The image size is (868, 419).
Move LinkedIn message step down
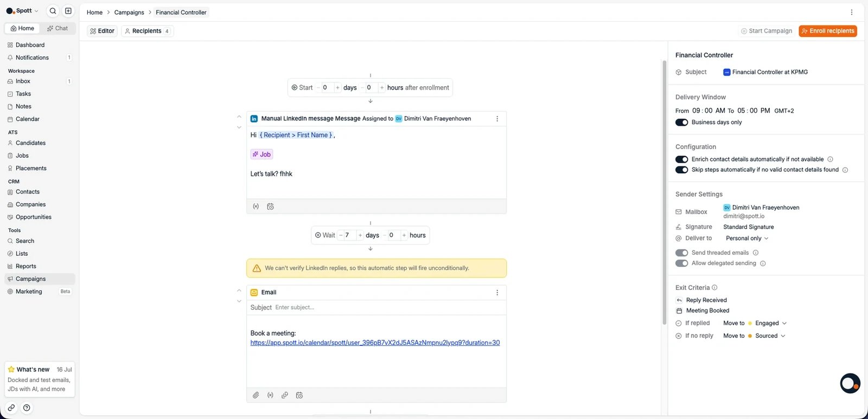tap(239, 127)
